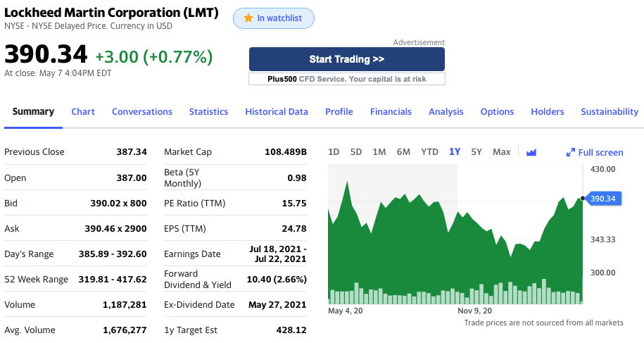This screenshot has width=644, height=343.
Task: Click the Start Trading advertisement button
Action: click(x=347, y=59)
